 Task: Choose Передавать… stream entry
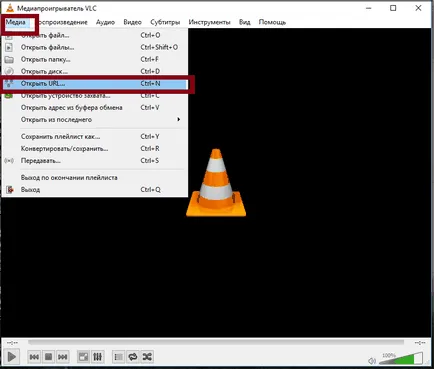(95, 161)
